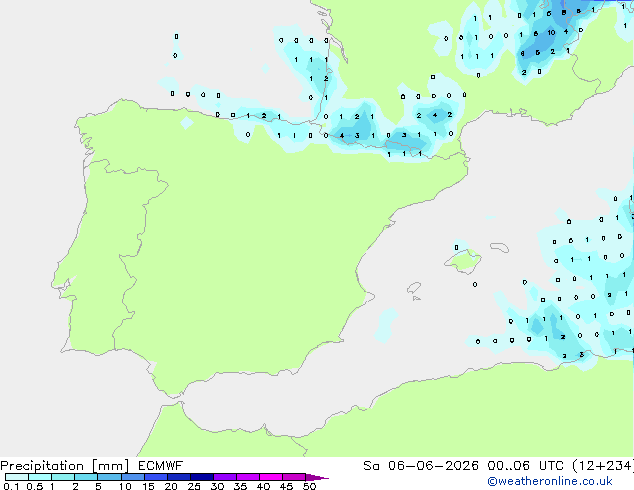
Task: Click the 0.5 to 1 mm legend color
Action: point(40,477)
